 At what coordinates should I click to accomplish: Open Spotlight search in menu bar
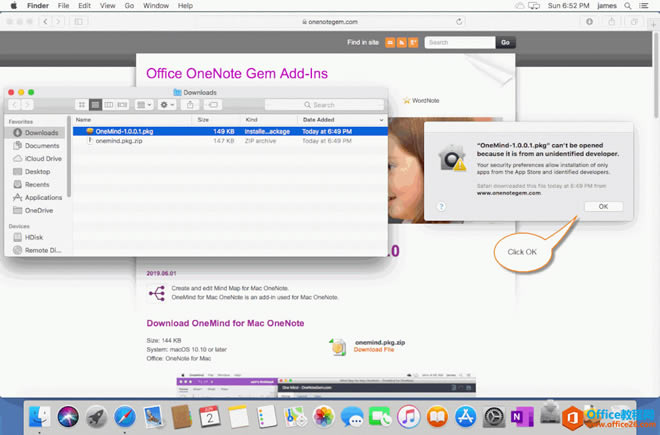628,5
